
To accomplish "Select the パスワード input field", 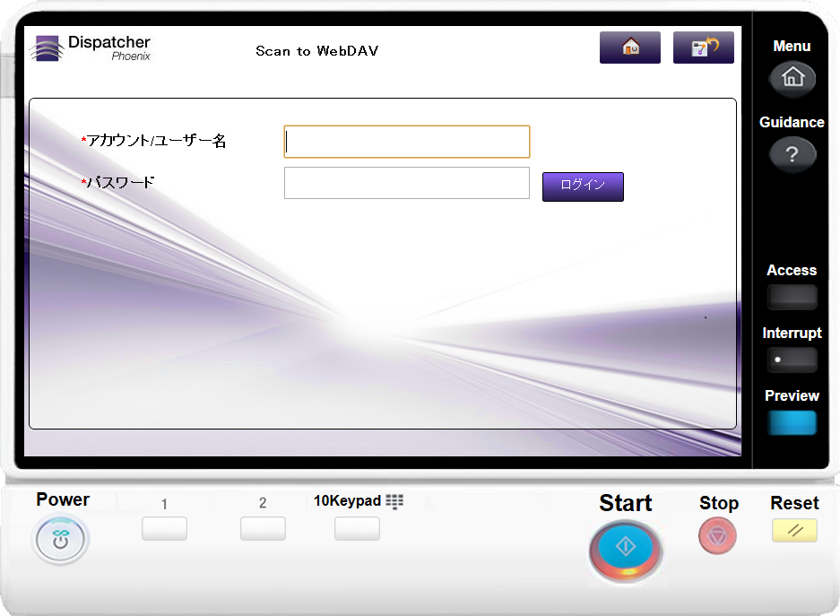I will pyautogui.click(x=407, y=183).
